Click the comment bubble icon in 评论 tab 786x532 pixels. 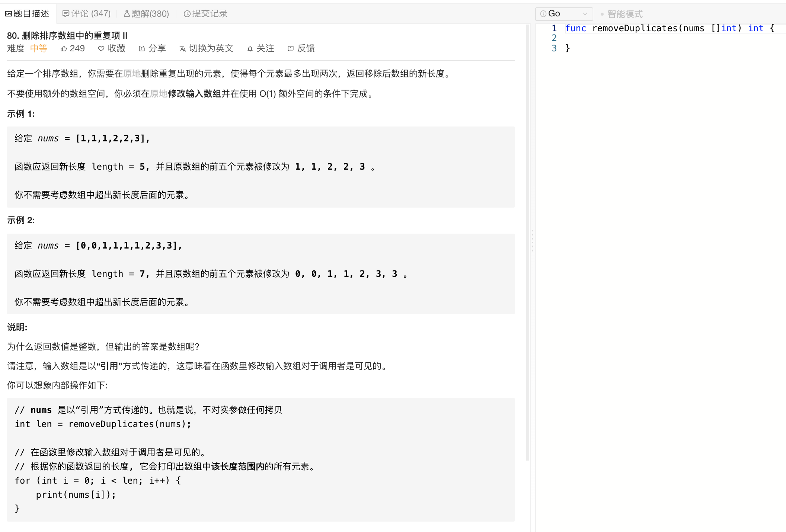coord(66,14)
